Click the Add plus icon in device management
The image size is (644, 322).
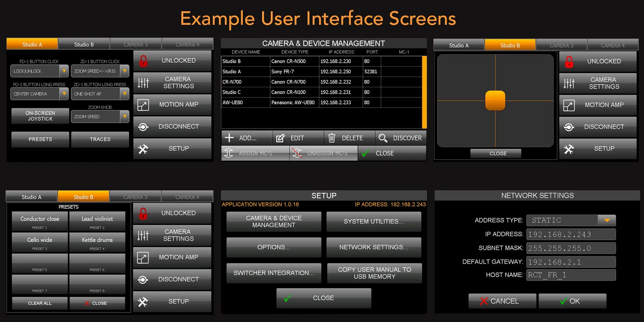click(x=229, y=138)
